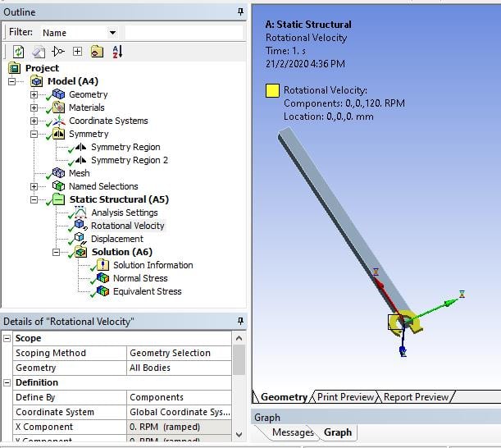
Task: Click the Named Selections icon
Action: [x=58, y=185]
